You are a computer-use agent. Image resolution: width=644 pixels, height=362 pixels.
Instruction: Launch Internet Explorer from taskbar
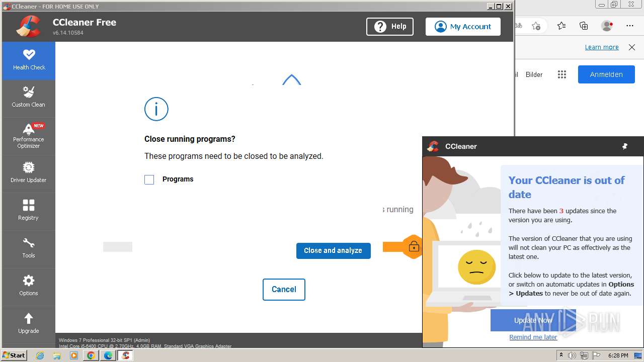click(40, 355)
